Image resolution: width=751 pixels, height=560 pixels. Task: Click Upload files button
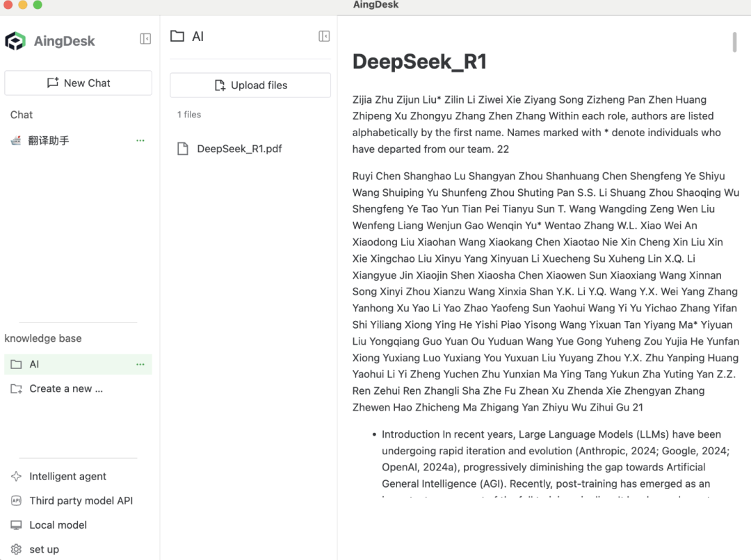point(250,85)
